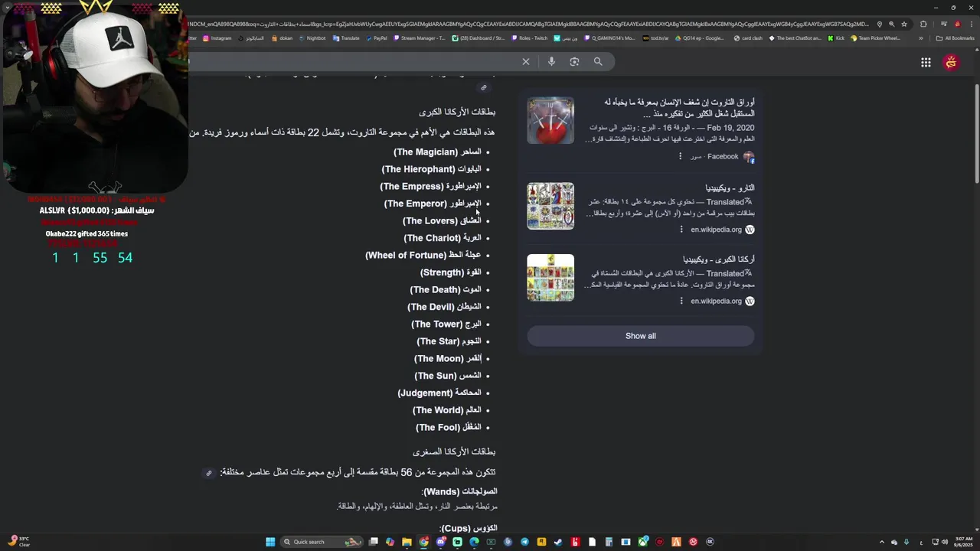Click the link chain icon above Major Arcana heading
The height and width of the screenshot is (551, 980).
click(x=483, y=87)
